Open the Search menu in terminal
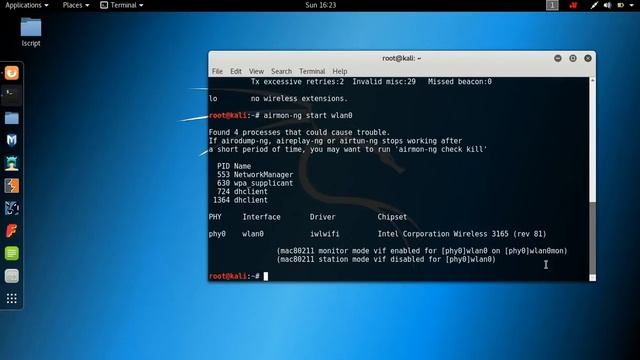 click(281, 71)
